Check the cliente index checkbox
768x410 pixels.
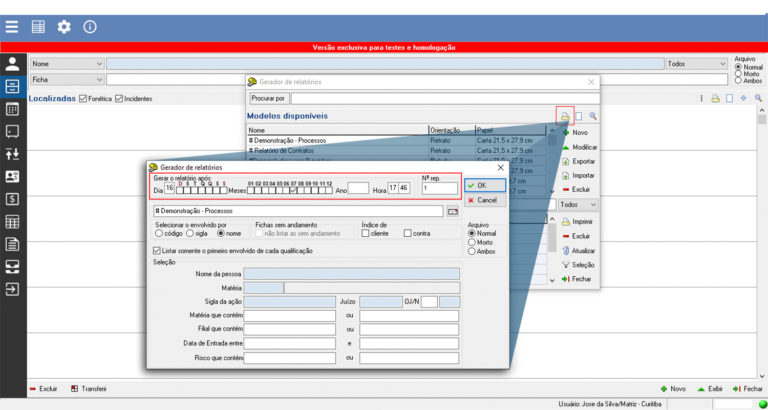click(x=365, y=234)
